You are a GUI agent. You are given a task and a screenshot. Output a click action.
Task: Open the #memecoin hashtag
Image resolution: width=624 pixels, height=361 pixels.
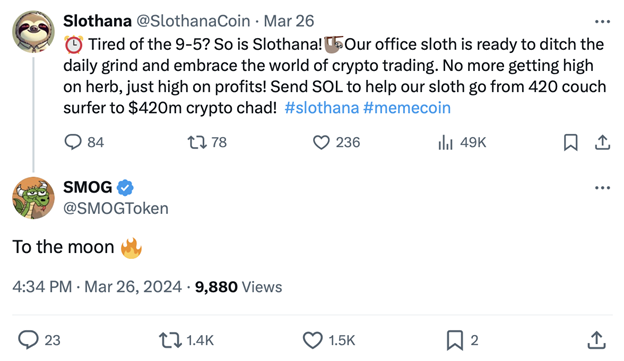point(407,108)
